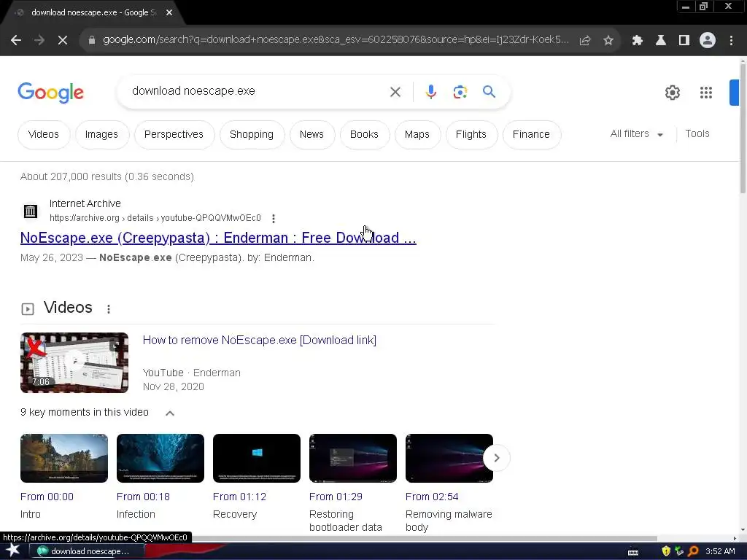This screenshot has height=560, width=747.
Task: Toggle the browser side panel icon
Action: pos(684,41)
